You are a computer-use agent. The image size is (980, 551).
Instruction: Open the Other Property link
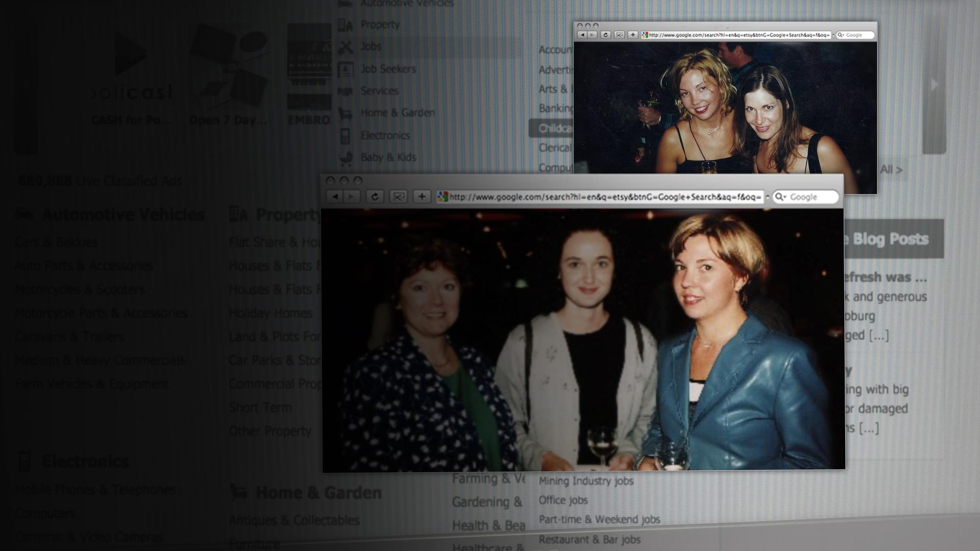pyautogui.click(x=270, y=431)
